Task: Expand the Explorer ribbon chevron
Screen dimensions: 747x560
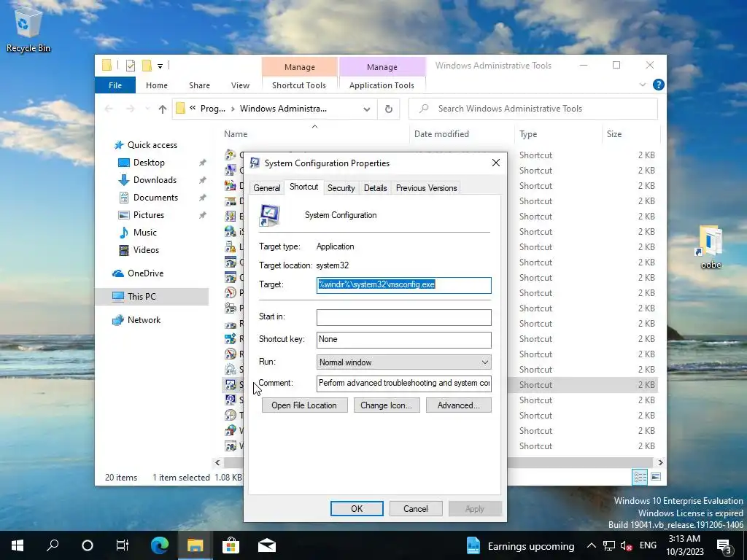Action: (x=643, y=85)
